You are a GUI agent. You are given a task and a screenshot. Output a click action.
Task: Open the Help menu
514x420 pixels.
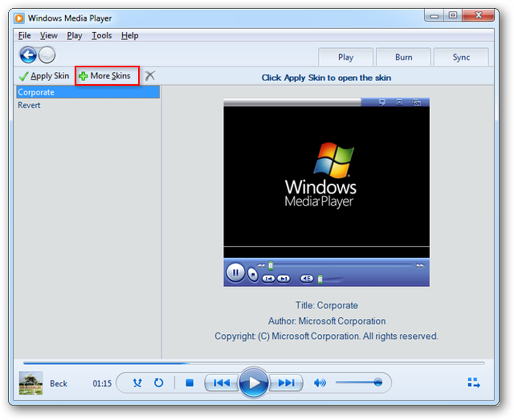pyautogui.click(x=130, y=35)
